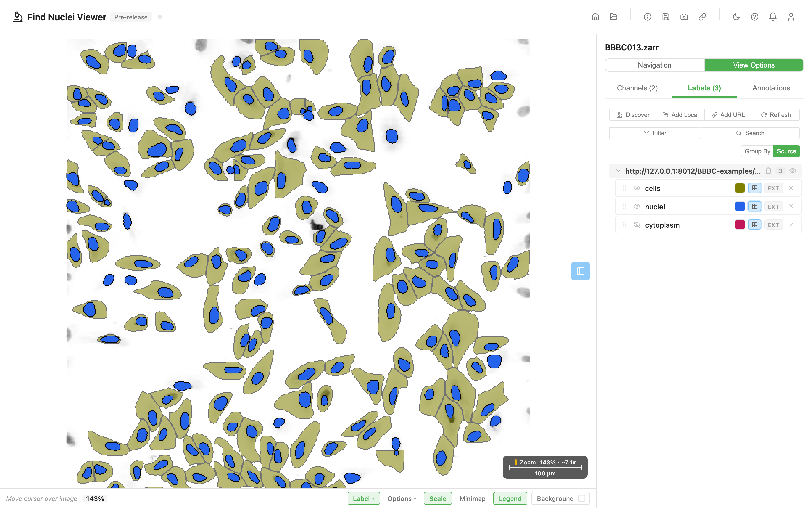This screenshot has height=508, width=812.
Task: Click the Find Nuclei Viewer title
Action: click(67, 17)
